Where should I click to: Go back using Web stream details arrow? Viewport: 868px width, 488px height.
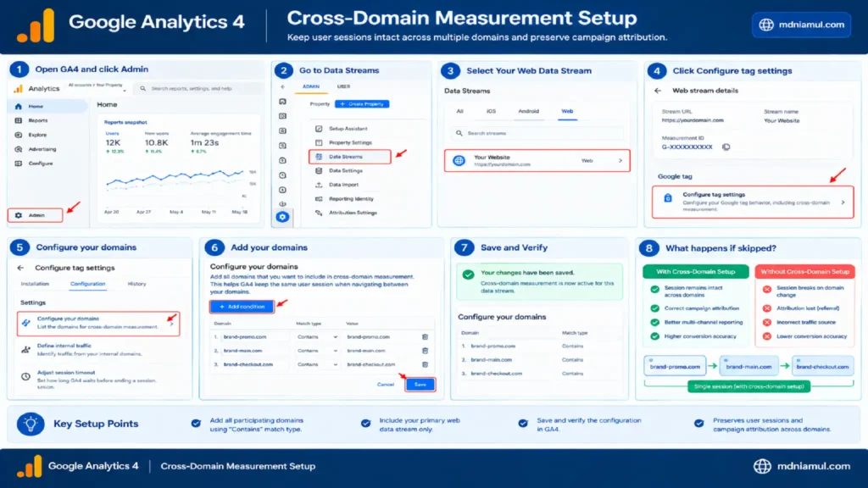(658, 91)
